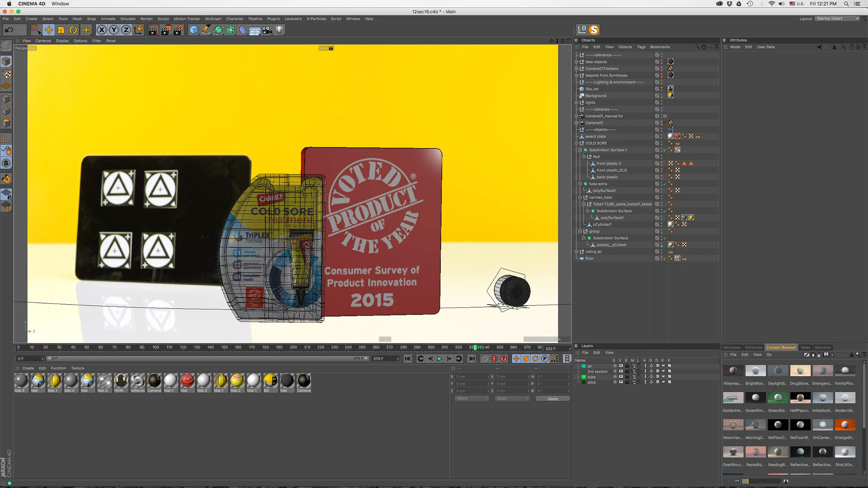Toggle Subdivision Surface.1 enable checkmark
Viewport: 868px width, 488px height.
[x=665, y=150]
